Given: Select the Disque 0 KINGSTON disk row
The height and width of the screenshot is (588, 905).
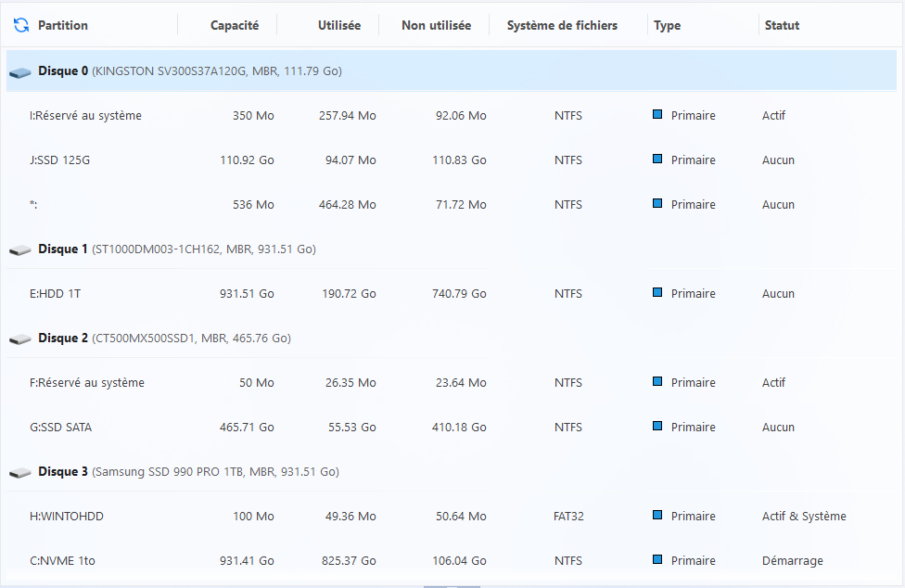Looking at the screenshot, I should (x=452, y=71).
